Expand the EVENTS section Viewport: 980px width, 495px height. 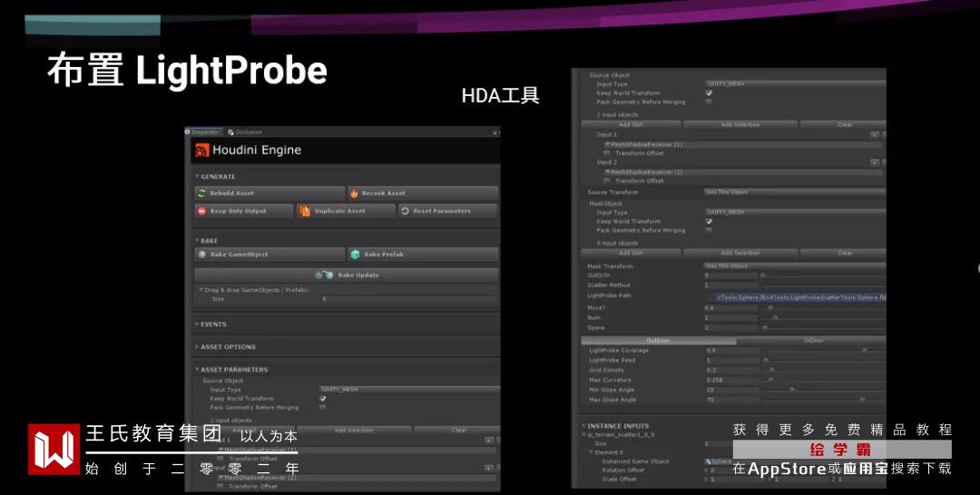coord(197,324)
